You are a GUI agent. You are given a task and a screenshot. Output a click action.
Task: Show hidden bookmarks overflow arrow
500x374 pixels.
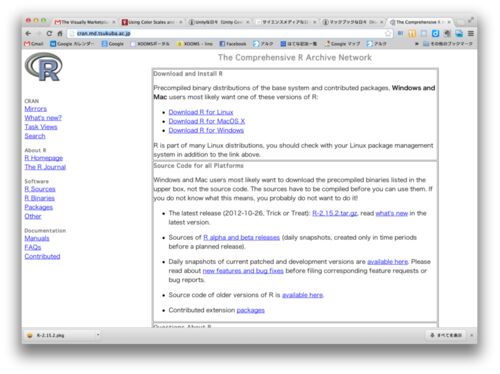(x=417, y=44)
